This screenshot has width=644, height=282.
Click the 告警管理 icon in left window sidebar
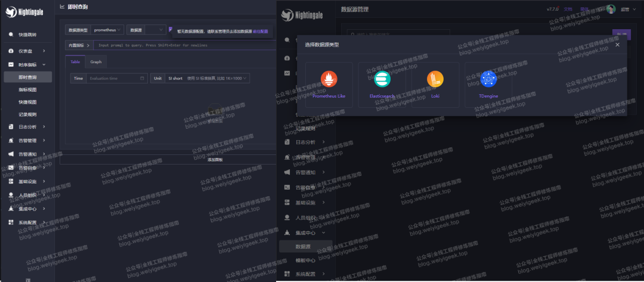11,140
